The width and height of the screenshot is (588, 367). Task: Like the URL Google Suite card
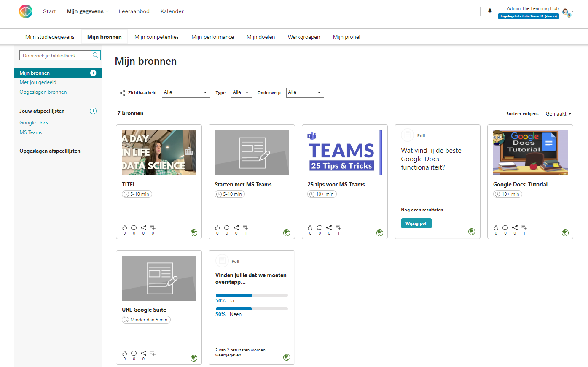coord(124,354)
